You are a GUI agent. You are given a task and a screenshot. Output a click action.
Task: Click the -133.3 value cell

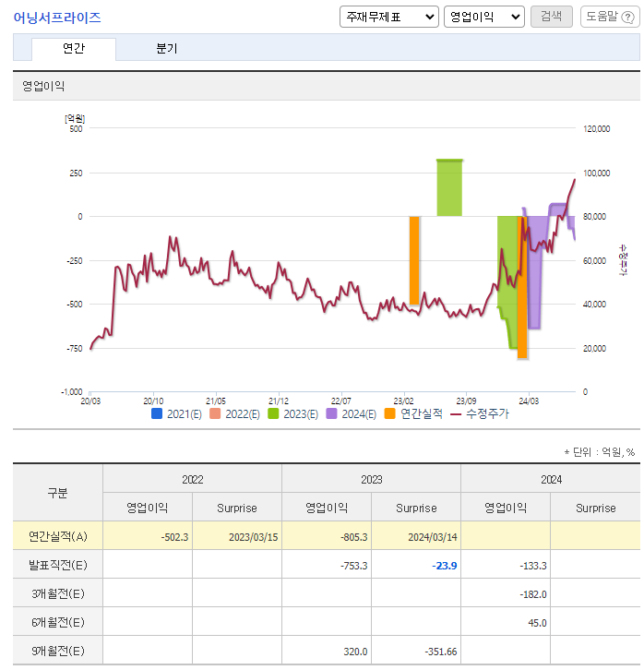click(506, 565)
